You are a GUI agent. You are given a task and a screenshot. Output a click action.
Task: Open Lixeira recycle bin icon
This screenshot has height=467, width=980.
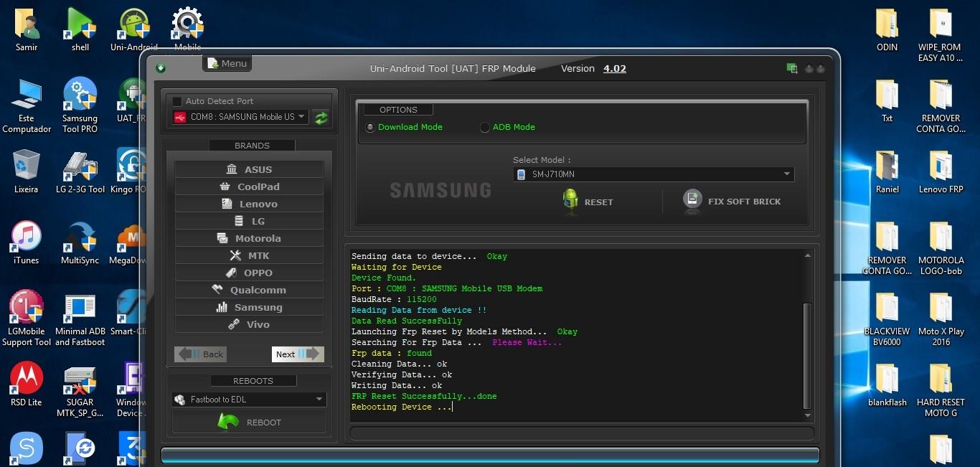point(27,171)
